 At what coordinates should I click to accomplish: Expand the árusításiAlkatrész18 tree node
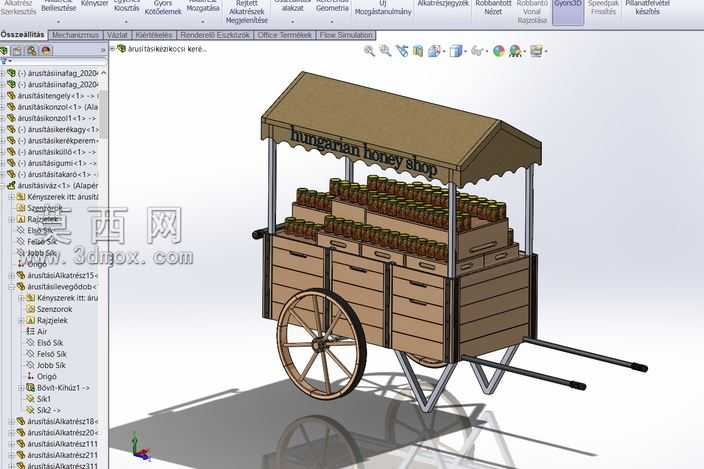click(11, 421)
